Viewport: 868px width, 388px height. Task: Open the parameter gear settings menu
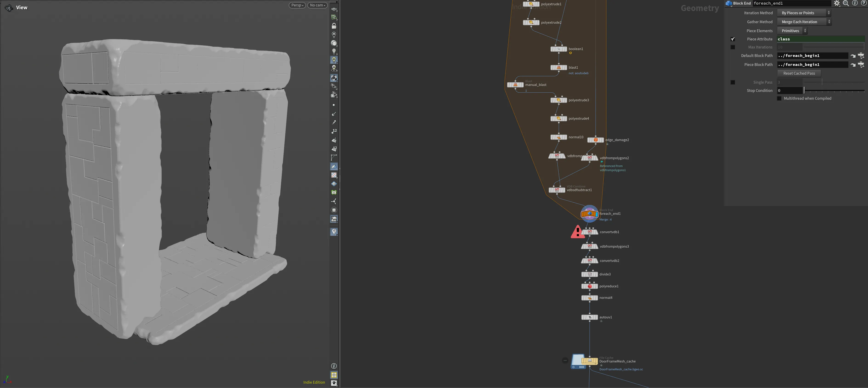coord(837,3)
